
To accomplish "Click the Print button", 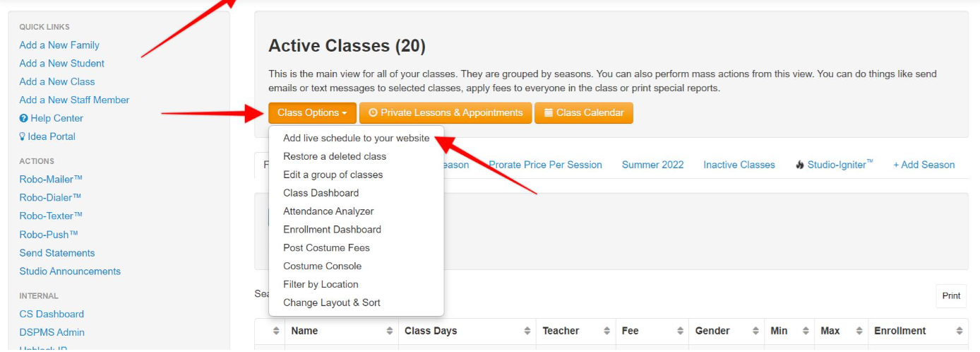I will (x=951, y=295).
